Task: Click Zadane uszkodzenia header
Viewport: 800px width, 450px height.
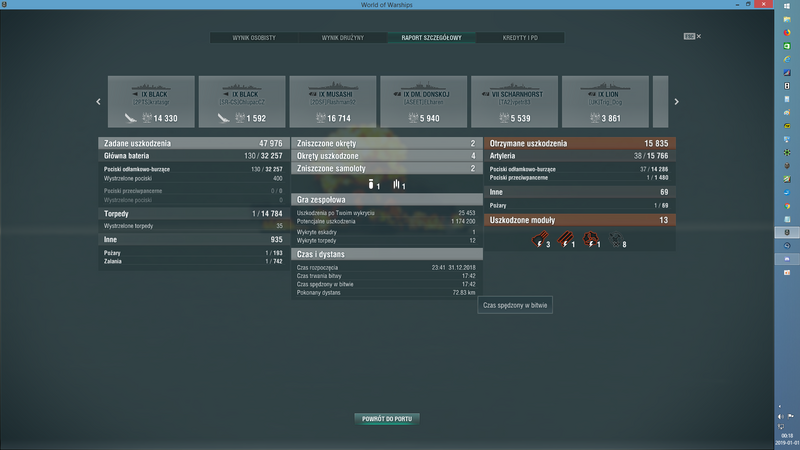Action: 194,143
